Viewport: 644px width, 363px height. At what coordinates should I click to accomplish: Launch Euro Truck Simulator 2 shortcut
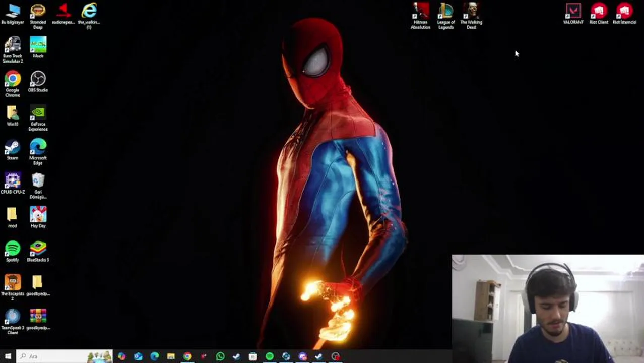[13, 50]
